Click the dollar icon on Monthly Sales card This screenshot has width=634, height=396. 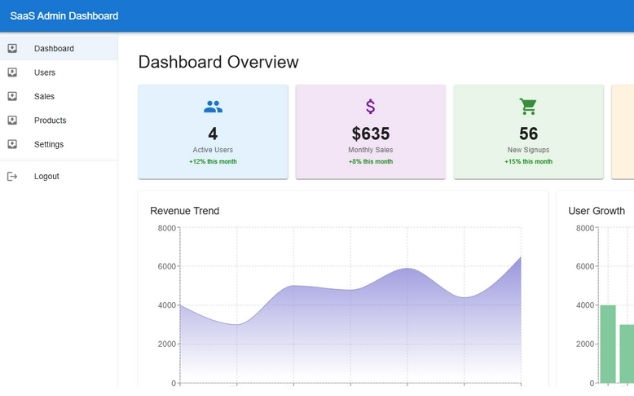coord(370,107)
